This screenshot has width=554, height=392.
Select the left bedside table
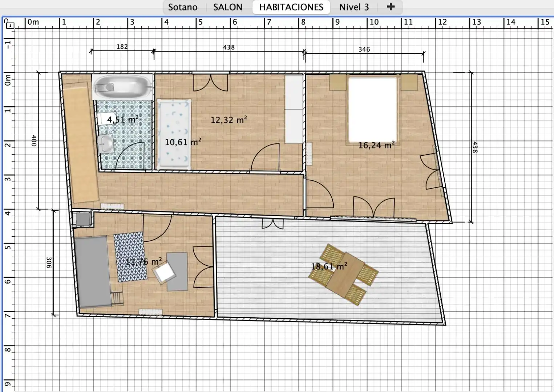tap(338, 82)
